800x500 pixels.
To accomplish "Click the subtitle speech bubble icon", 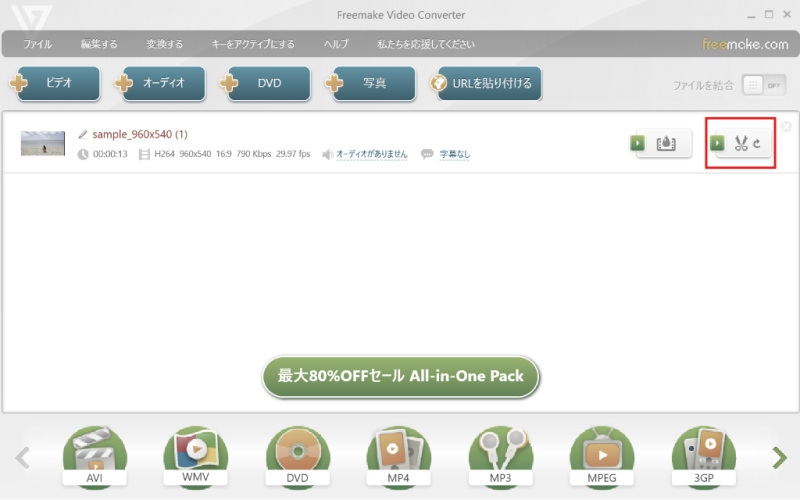I will coord(427,154).
